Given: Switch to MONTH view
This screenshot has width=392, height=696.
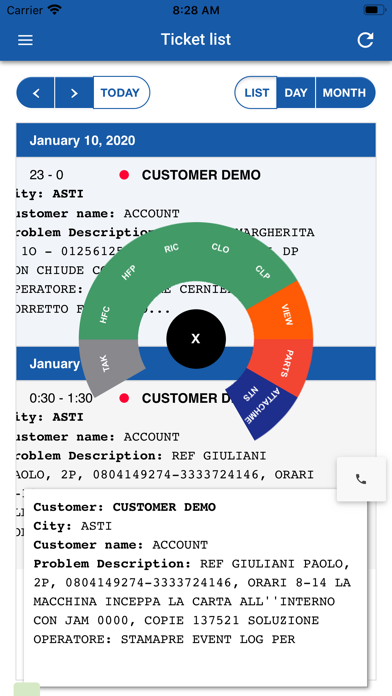Looking at the screenshot, I should [x=345, y=93].
